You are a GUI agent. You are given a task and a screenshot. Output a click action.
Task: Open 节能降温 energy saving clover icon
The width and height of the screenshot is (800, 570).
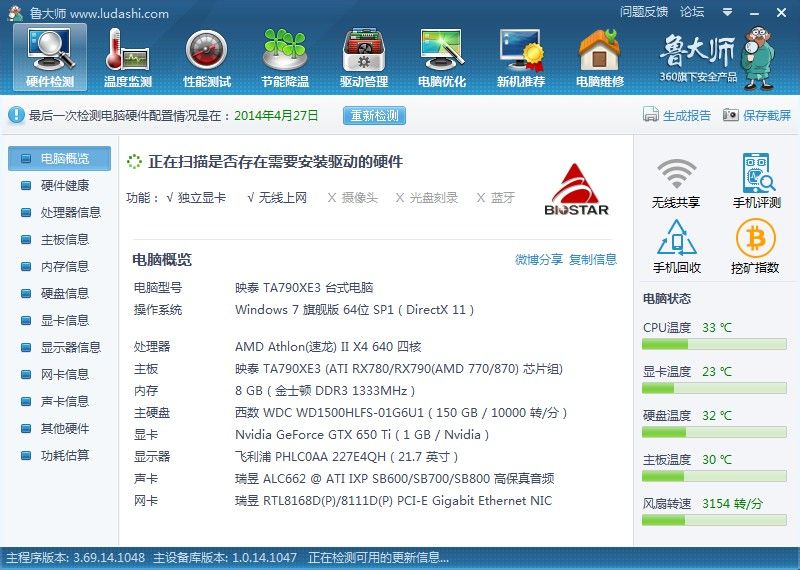[285, 58]
